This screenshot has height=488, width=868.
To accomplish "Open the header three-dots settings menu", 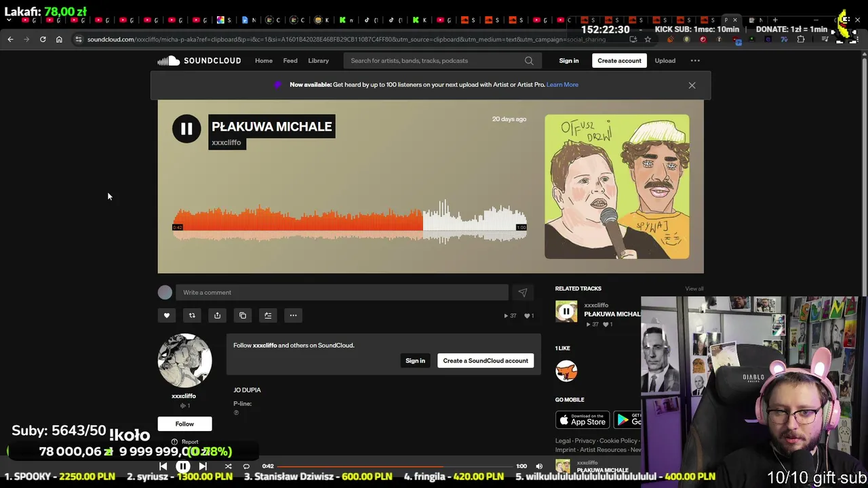I will [x=695, y=61].
